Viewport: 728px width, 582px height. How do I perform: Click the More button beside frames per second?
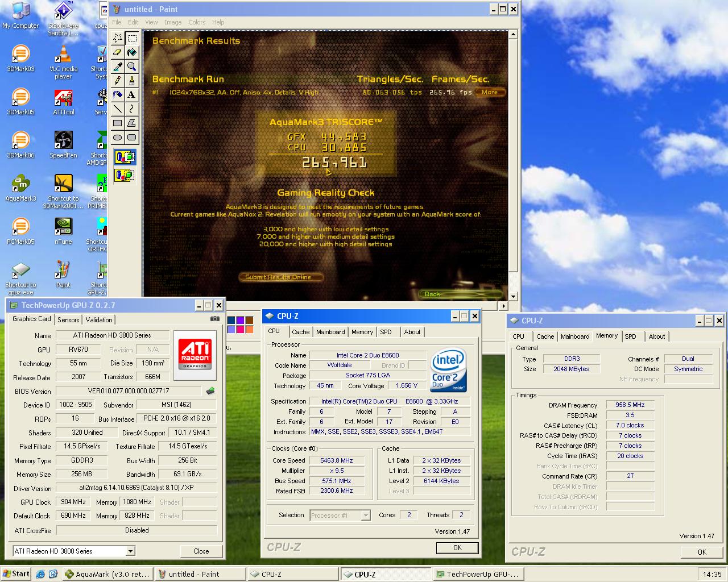489,92
